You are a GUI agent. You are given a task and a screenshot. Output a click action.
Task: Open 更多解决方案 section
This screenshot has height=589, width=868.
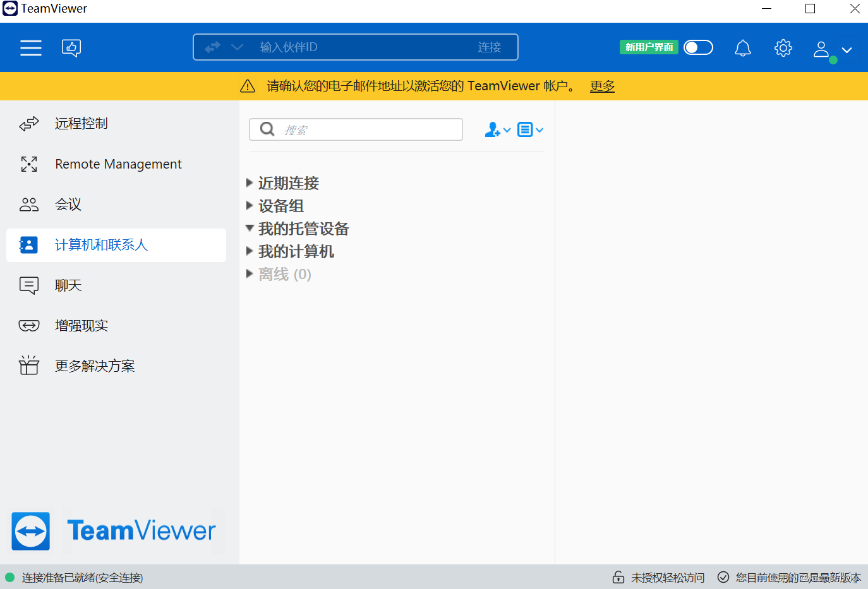116,366
